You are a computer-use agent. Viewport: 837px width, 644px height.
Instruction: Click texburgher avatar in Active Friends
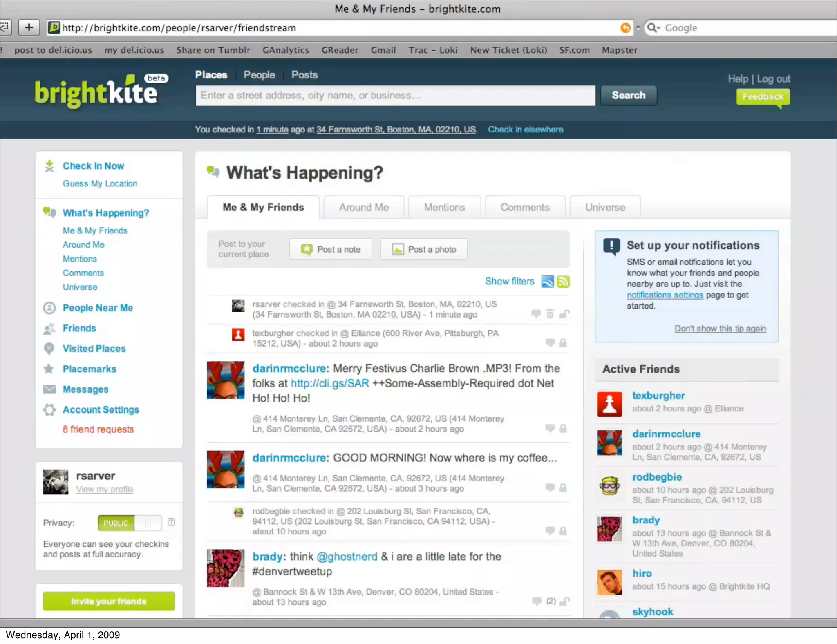point(609,404)
